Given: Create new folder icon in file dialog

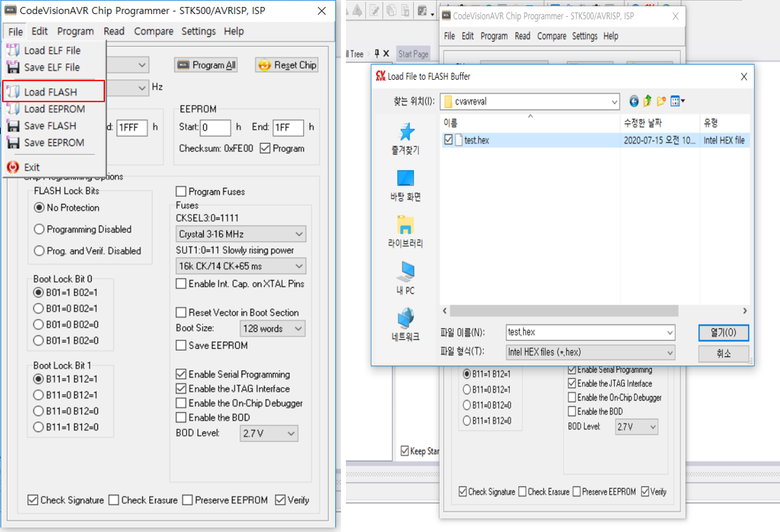Looking at the screenshot, I should pyautogui.click(x=661, y=101).
